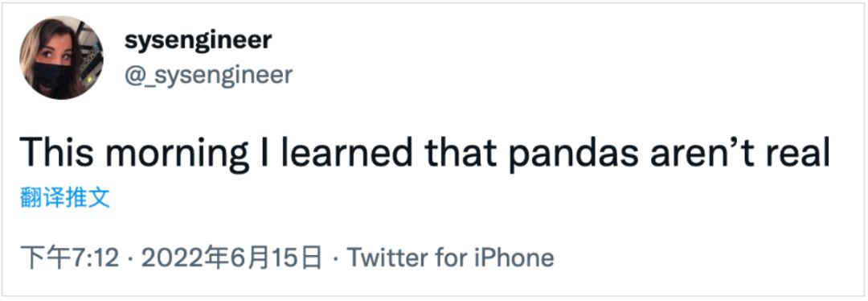
Task: Open the Twitter for iPhone source link
Action: pyautogui.click(x=450, y=258)
